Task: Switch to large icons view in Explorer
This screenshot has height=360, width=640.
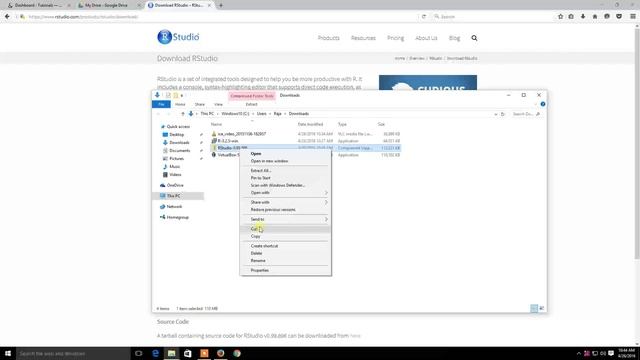Action: tap(542, 309)
